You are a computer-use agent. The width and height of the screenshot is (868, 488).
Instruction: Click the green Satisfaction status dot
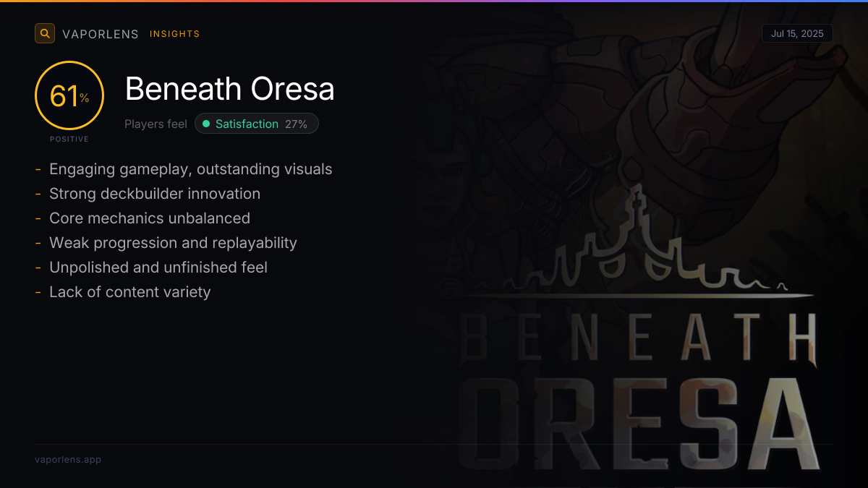(206, 124)
